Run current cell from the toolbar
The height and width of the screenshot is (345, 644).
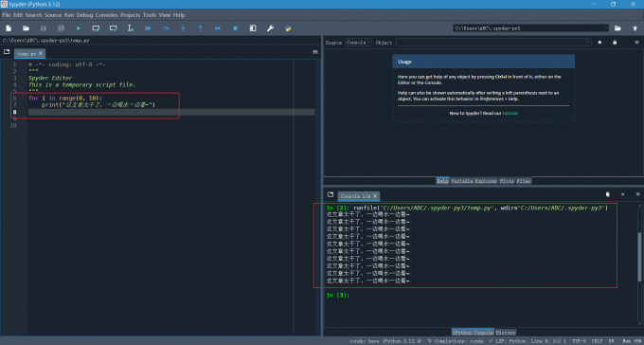coord(96,28)
